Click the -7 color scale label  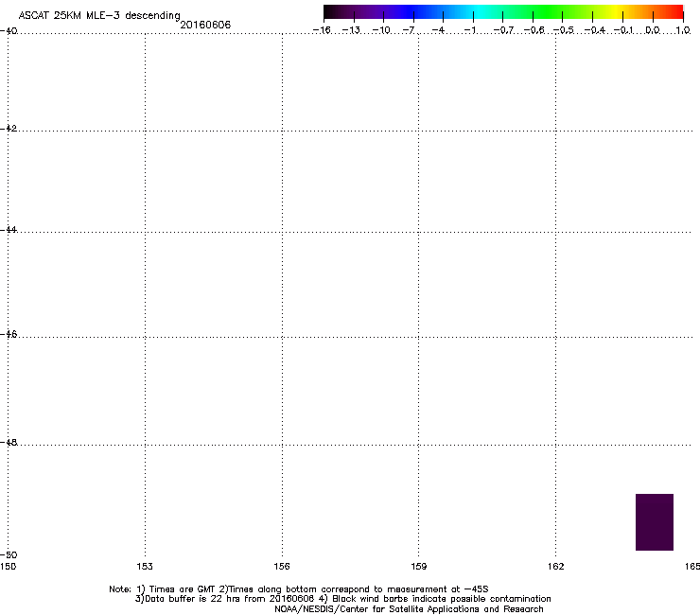[409, 30]
